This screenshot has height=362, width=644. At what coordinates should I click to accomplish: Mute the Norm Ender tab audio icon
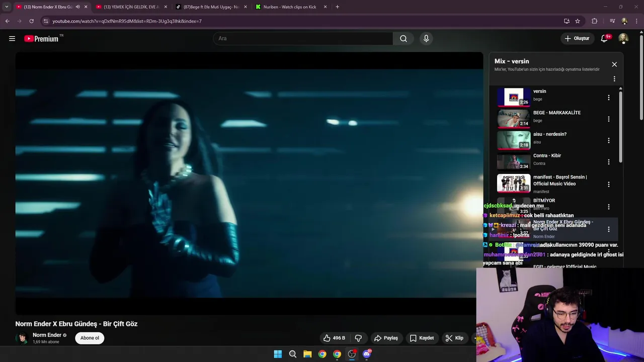77,7
